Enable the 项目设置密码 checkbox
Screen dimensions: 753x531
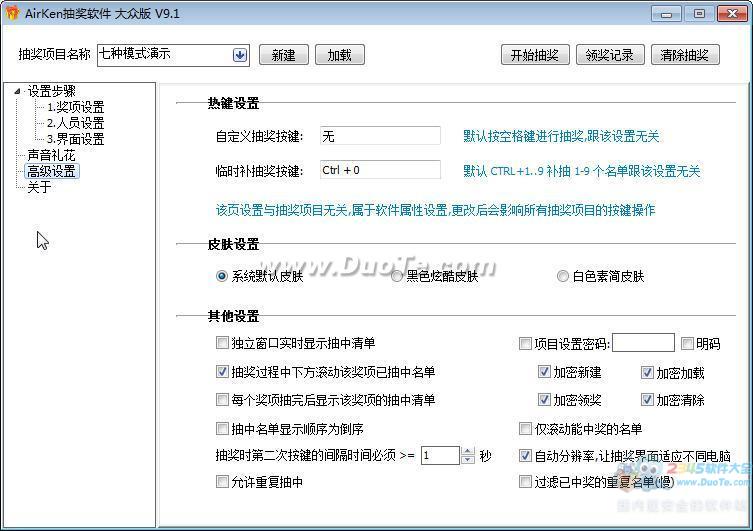525,344
